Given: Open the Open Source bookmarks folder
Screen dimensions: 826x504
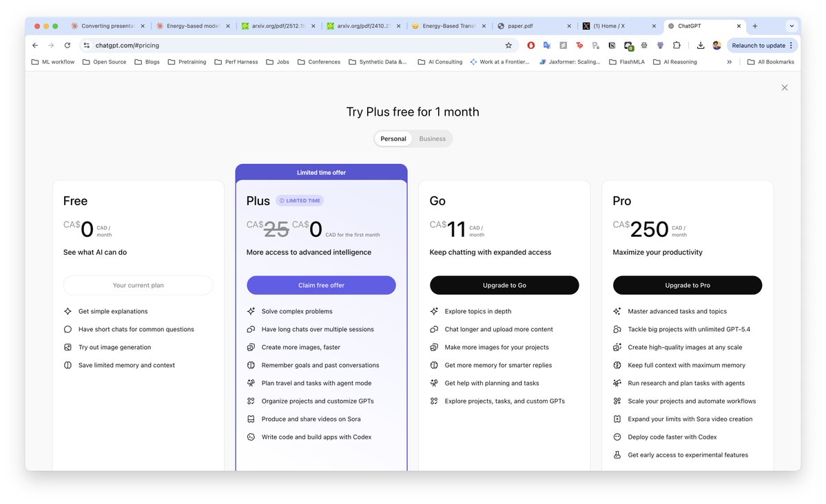Looking at the screenshot, I should click(104, 61).
